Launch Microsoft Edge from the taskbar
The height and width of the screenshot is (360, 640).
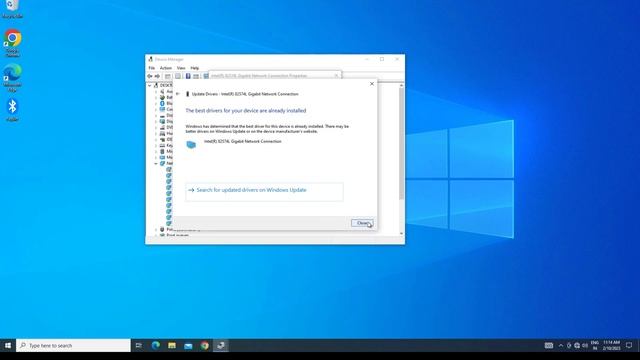[156, 345]
